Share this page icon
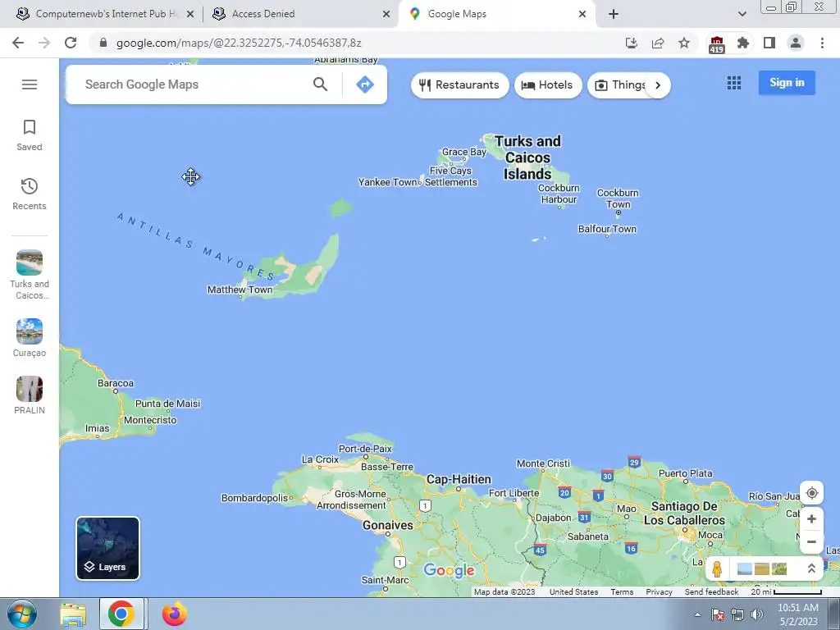 pyautogui.click(x=658, y=43)
